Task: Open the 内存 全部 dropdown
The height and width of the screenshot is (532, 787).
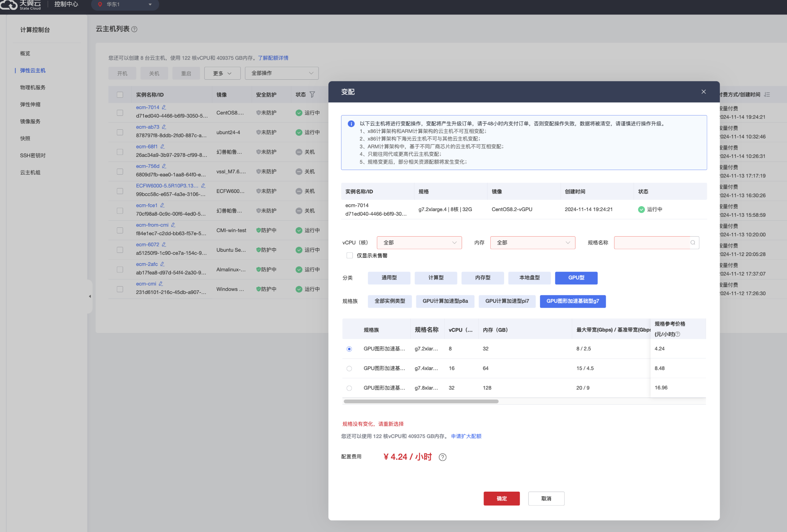Action: 533,243
